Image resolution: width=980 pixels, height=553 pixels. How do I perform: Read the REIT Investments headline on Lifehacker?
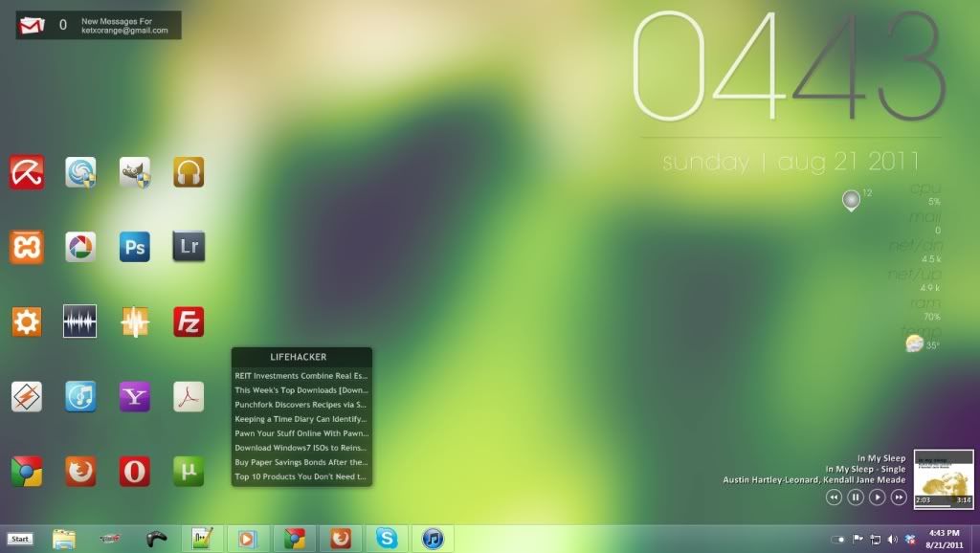(301, 376)
